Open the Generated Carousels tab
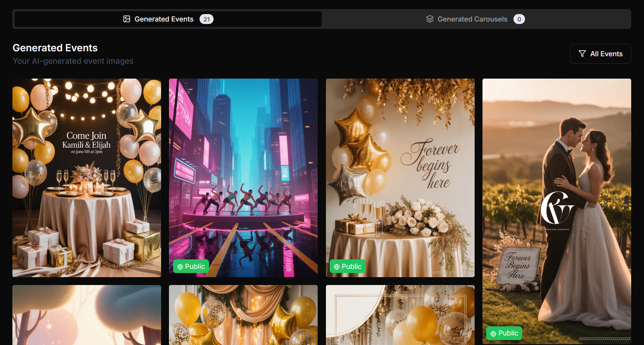This screenshot has height=345, width=644. pyautogui.click(x=475, y=19)
